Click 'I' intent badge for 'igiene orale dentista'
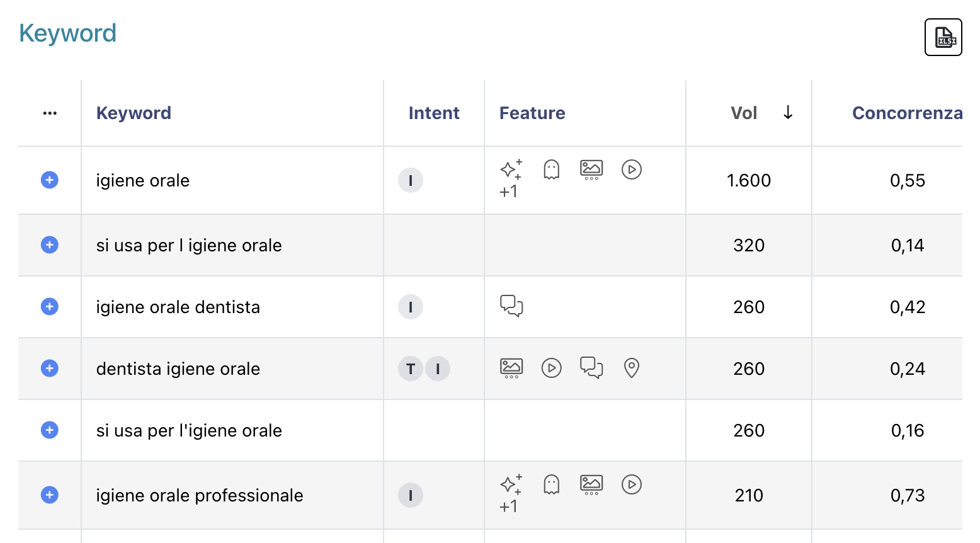The width and height of the screenshot is (980, 543). tap(411, 307)
